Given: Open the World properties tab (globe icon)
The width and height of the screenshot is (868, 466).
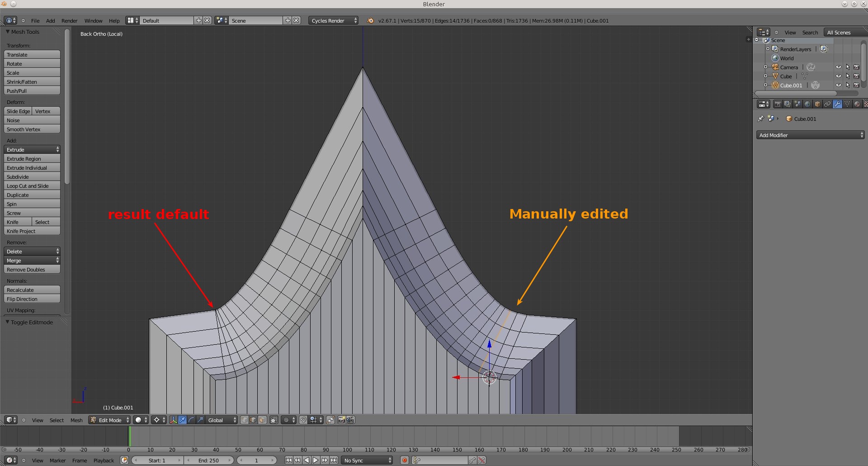Looking at the screenshot, I should (807, 104).
